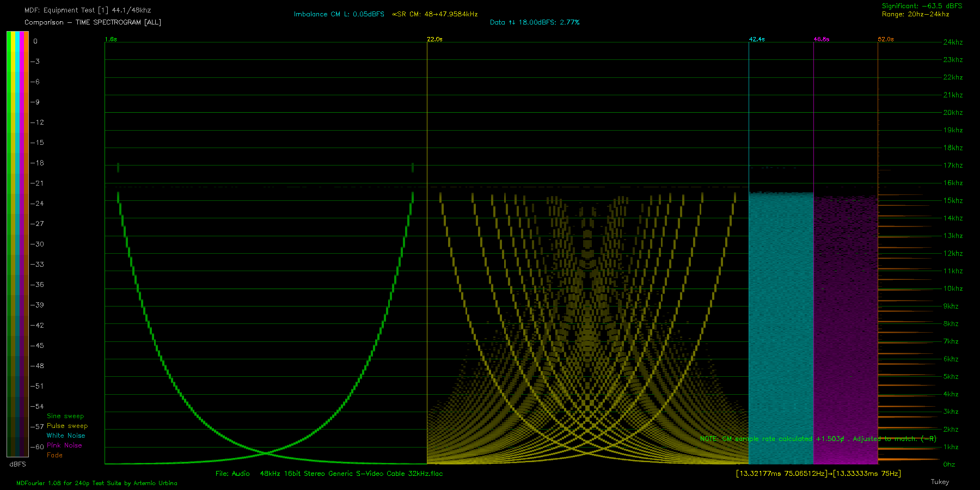Click the 1.6s time marker
Image resolution: width=980 pixels, height=490 pixels.
(x=111, y=39)
